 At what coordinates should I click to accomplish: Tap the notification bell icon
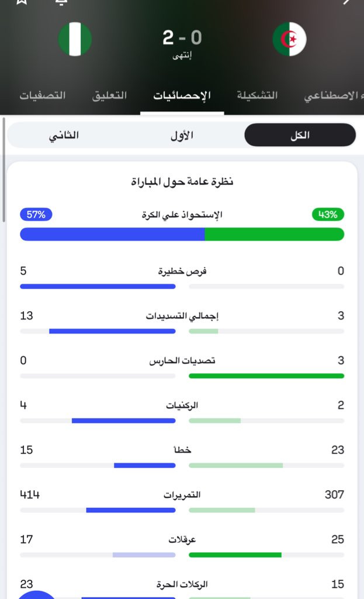pos(61,2)
